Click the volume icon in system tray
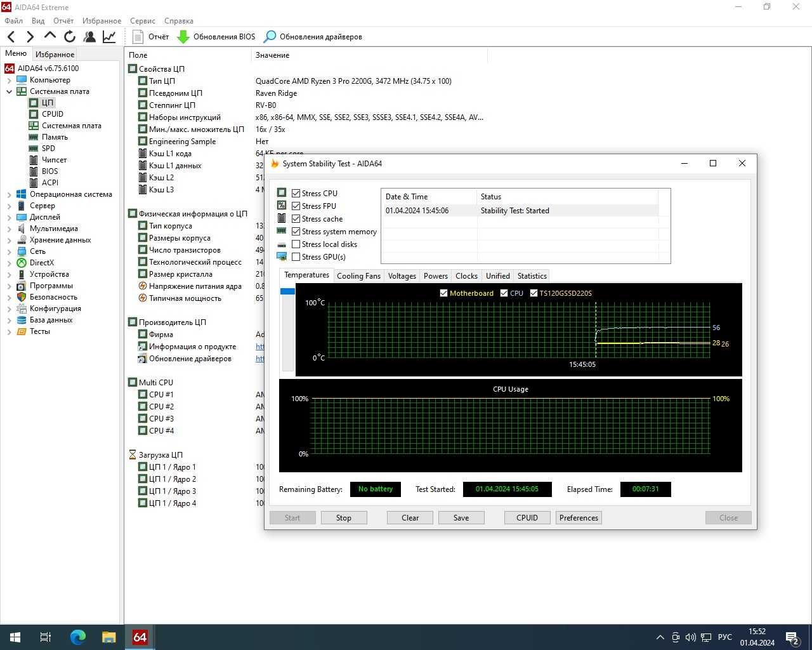812x650 pixels. coord(690,637)
